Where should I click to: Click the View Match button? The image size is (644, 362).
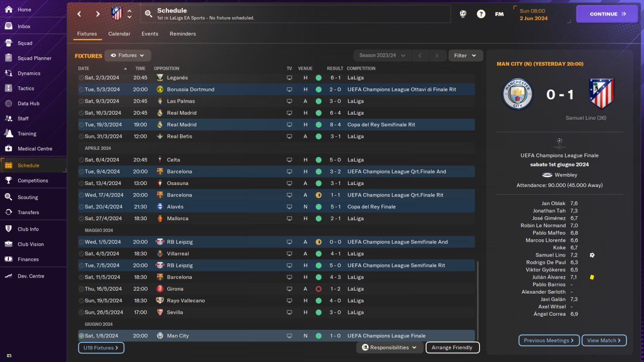point(604,340)
